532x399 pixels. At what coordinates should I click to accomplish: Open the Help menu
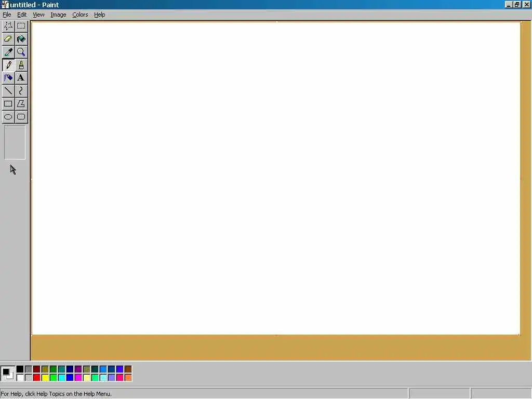coord(99,15)
